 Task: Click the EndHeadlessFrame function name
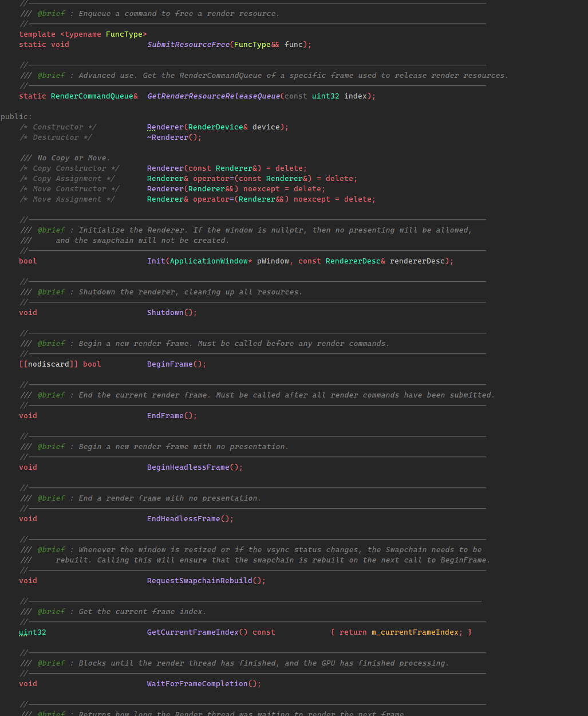tap(183, 519)
